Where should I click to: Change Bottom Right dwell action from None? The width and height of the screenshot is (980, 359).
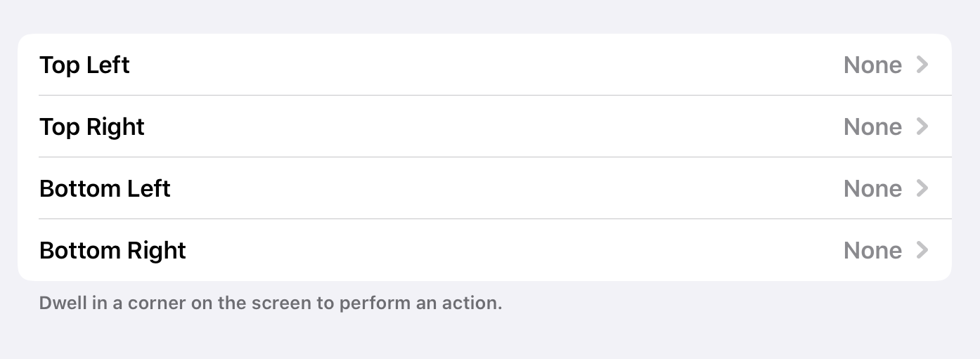(x=872, y=251)
